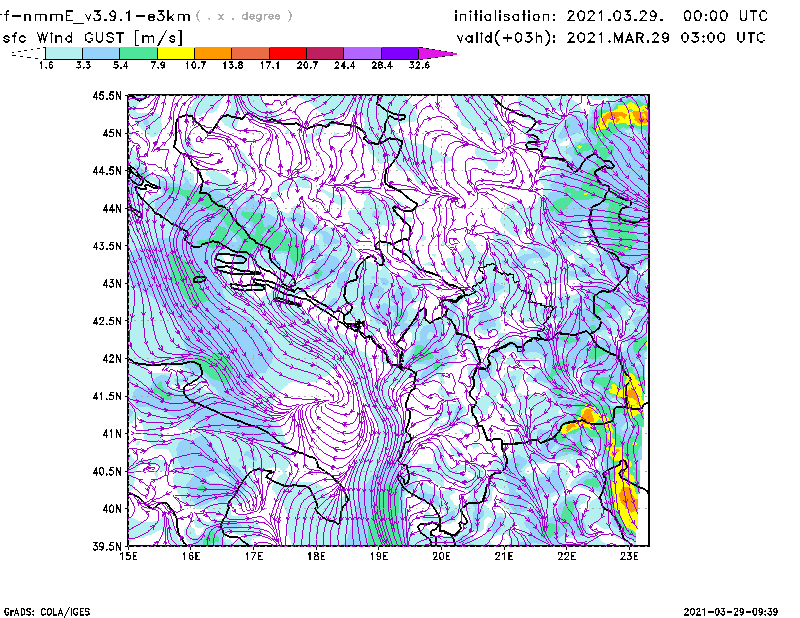This screenshot has height=618, width=800.
Task: Click the 'sfc Wind GUST [m/s]' title
Action: 93,38
